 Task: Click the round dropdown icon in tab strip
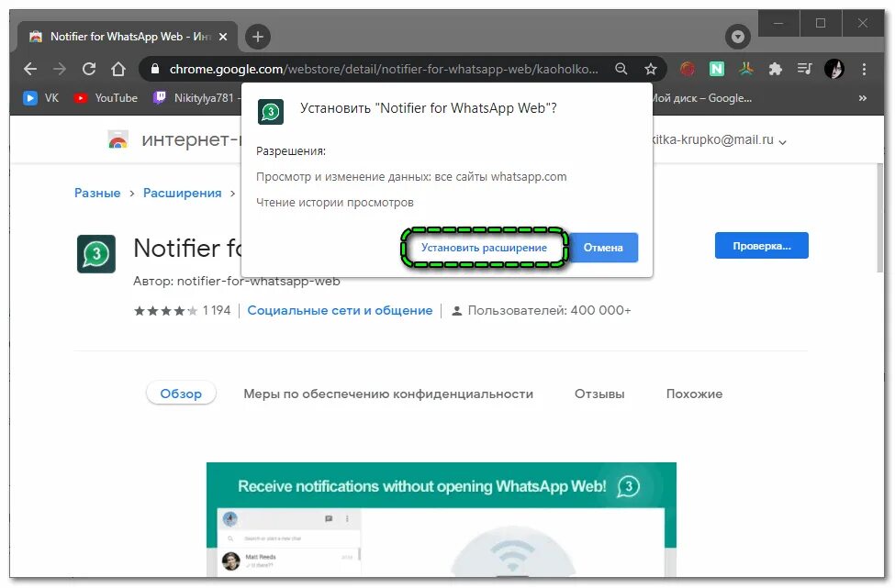click(737, 37)
